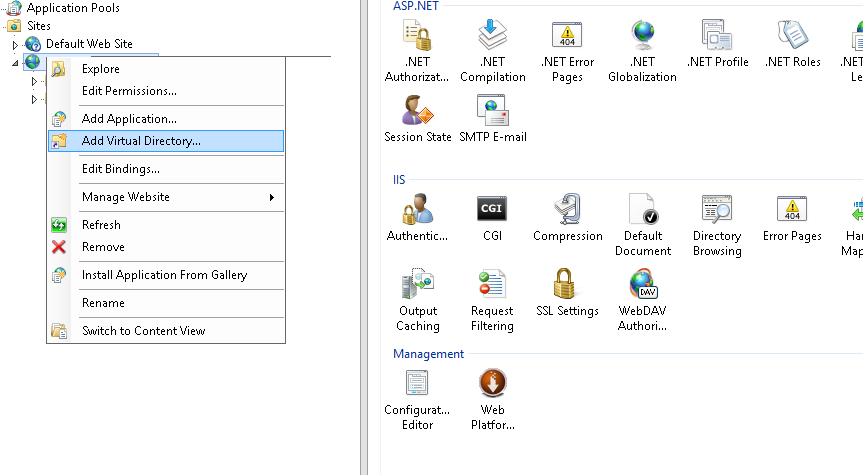
Task: Collapse the ASP.NET group header
Action: [x=416, y=6]
